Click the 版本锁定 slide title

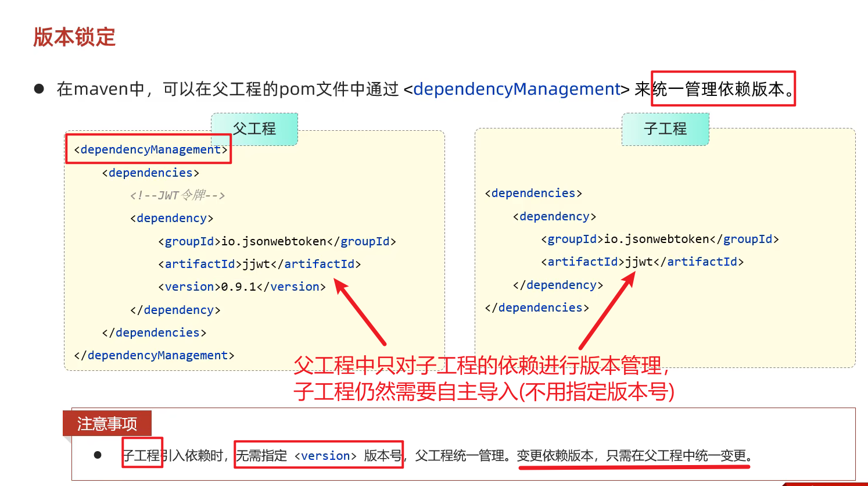pyautogui.click(x=74, y=37)
